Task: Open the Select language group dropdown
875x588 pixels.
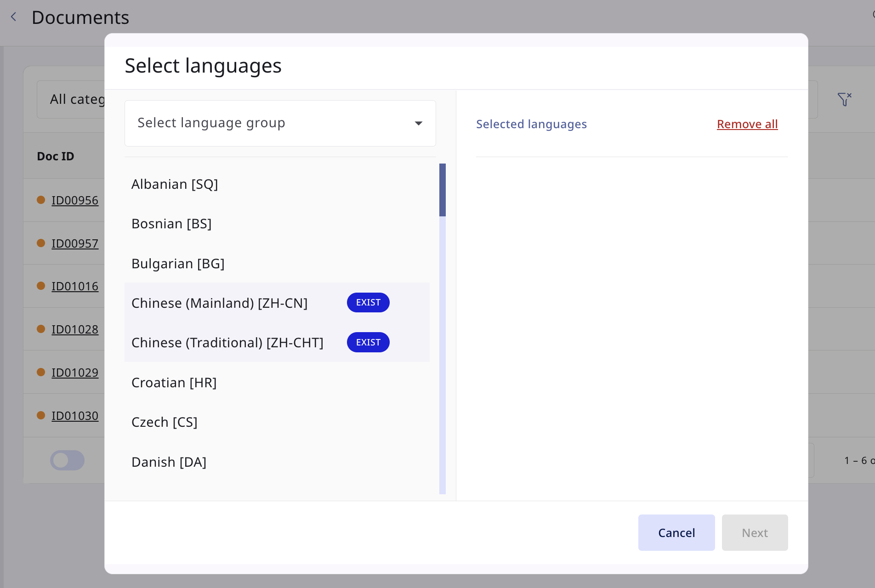Action: (280, 123)
